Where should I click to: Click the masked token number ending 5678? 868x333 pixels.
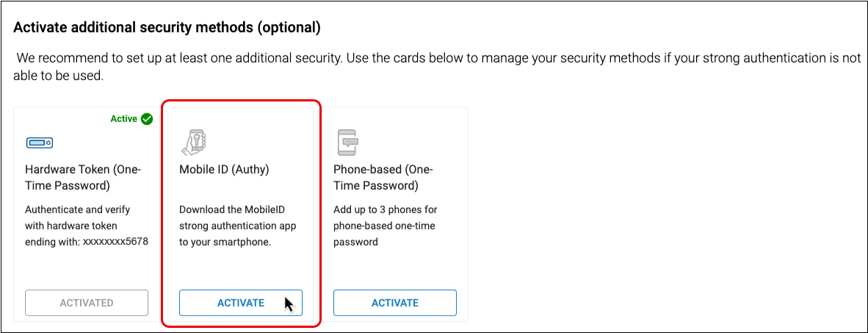tap(115, 242)
